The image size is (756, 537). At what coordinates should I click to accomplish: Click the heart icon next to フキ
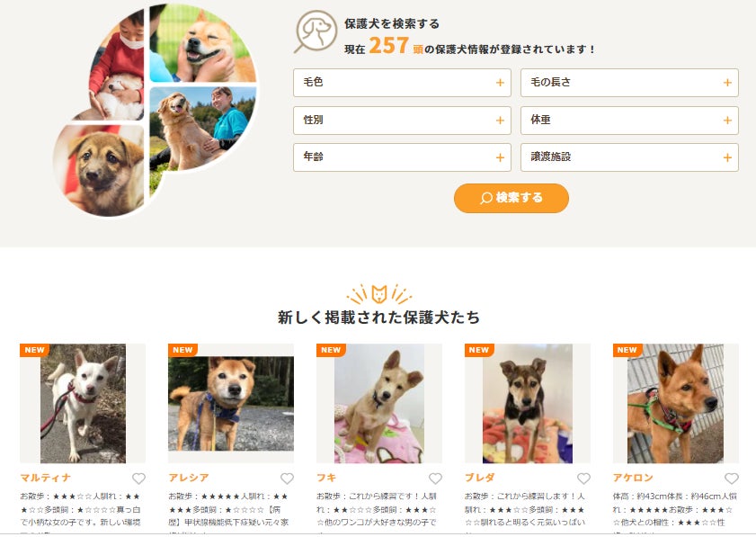[435, 479]
